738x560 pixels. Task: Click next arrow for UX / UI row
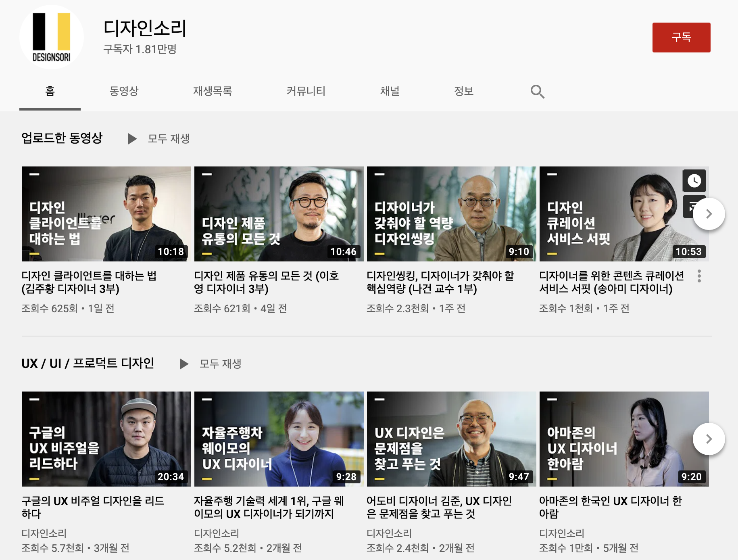(x=709, y=439)
